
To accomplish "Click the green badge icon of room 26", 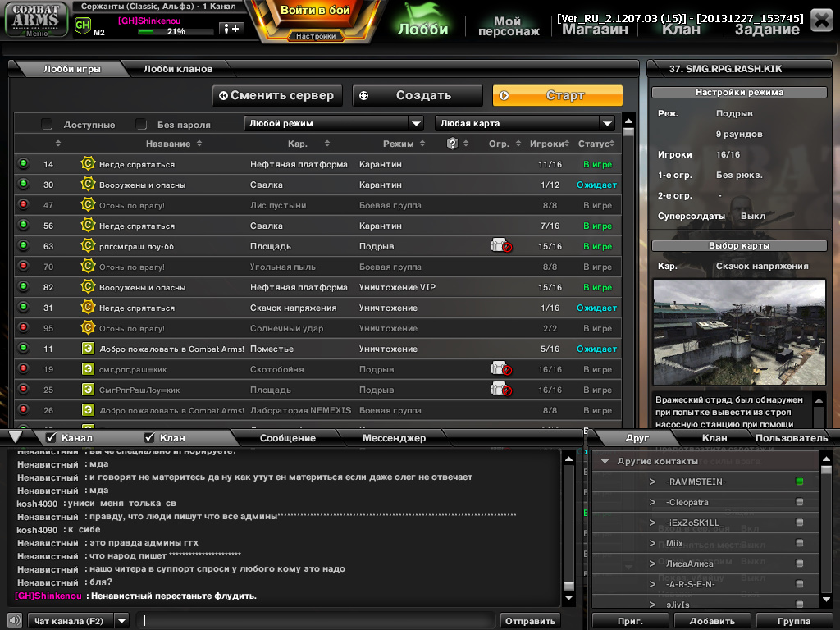I will [88, 410].
